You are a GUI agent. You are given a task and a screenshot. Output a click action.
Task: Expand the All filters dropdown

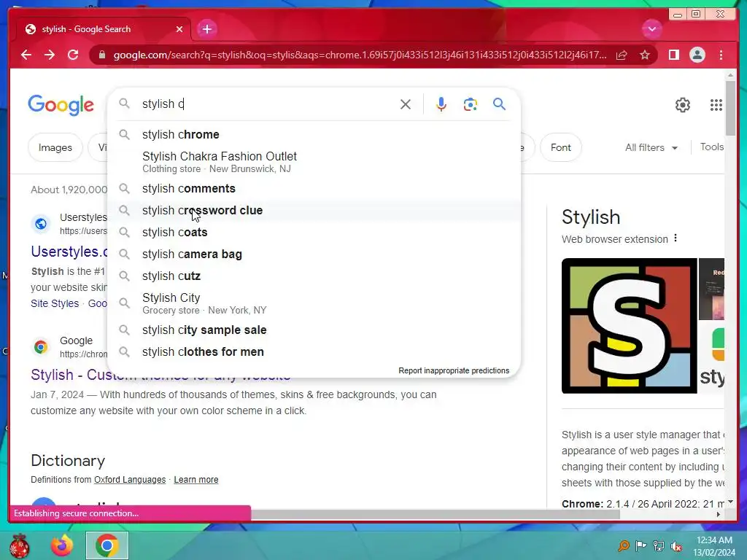[x=651, y=147]
